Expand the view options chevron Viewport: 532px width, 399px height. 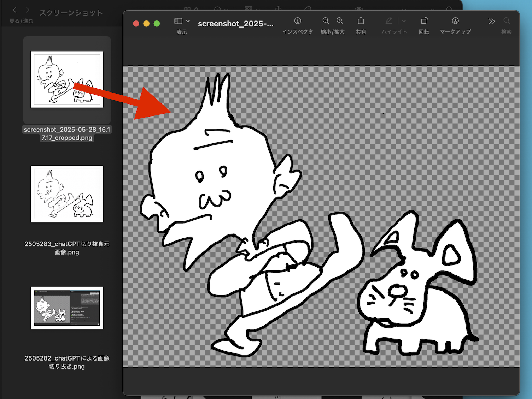coord(188,21)
